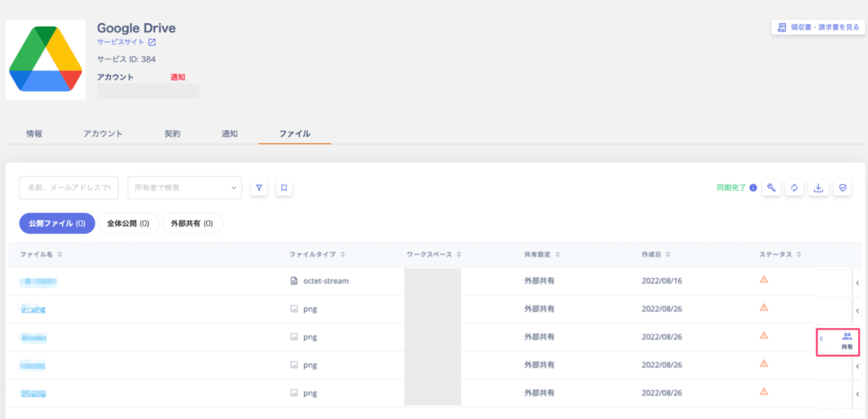868x419 pixels.
Task: Click the sync refresh icon
Action: tap(794, 188)
